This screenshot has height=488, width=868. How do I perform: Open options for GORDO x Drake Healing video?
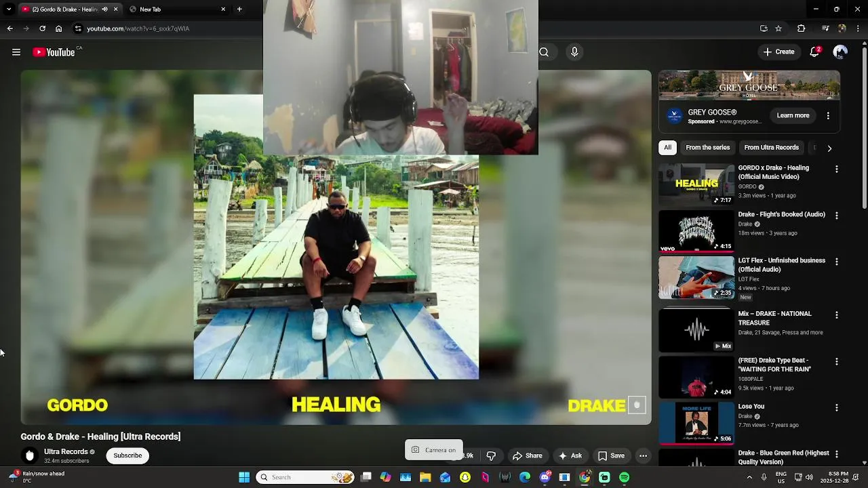[836, 169]
